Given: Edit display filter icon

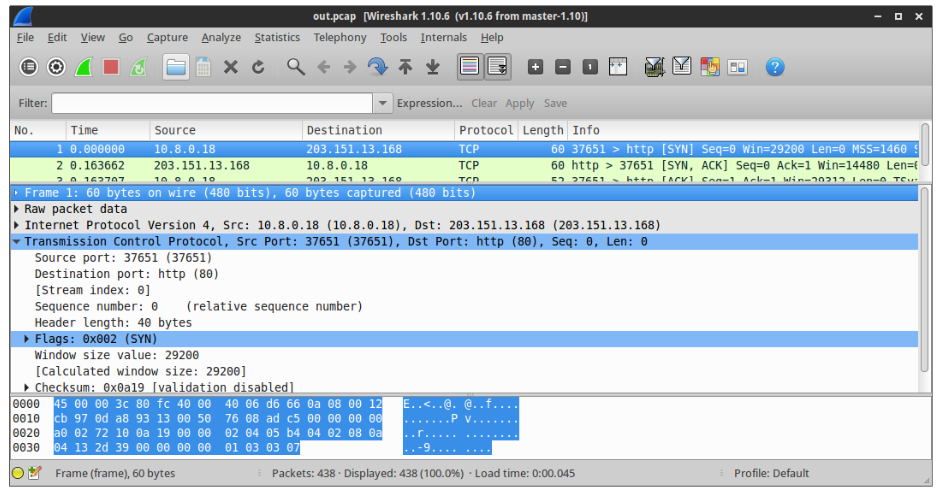Looking at the screenshot, I should click(682, 66).
